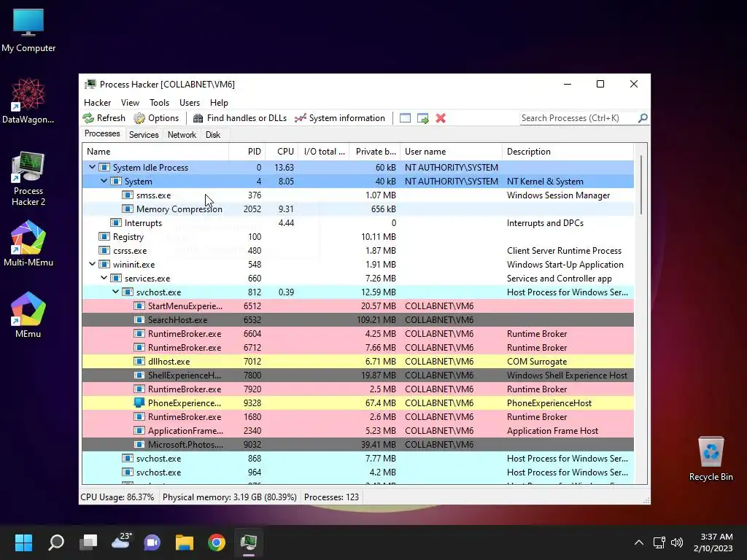Sort by I/O total column header

[323, 152]
